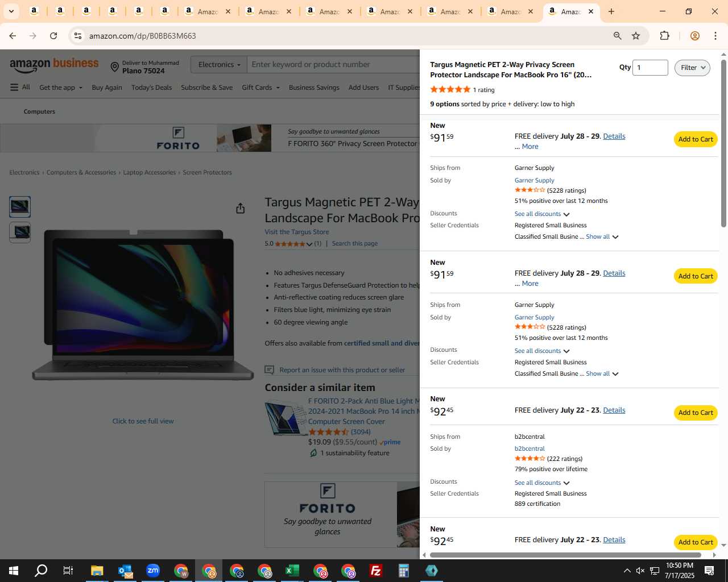
Task: Open Excel from the taskbar
Action: point(292,571)
